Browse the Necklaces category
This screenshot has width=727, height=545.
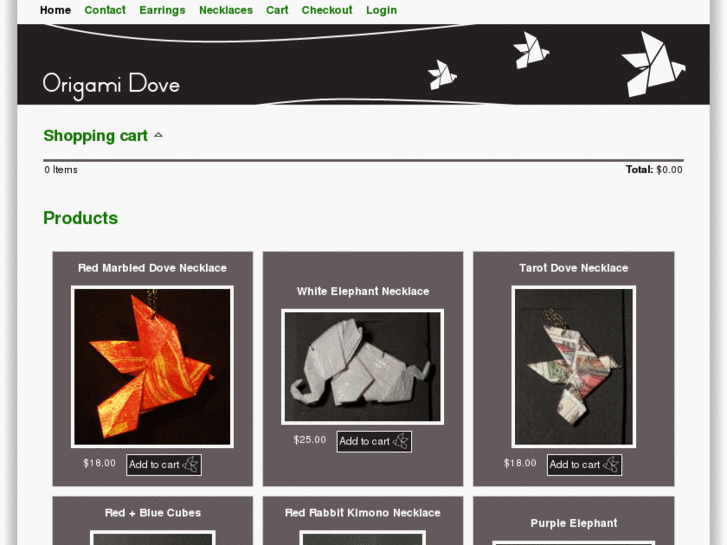tap(226, 10)
